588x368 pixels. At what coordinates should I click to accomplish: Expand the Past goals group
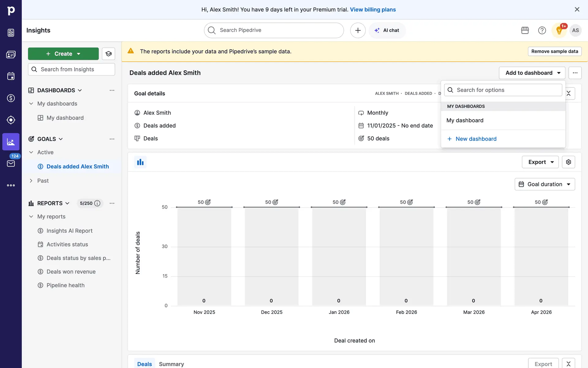point(31,181)
